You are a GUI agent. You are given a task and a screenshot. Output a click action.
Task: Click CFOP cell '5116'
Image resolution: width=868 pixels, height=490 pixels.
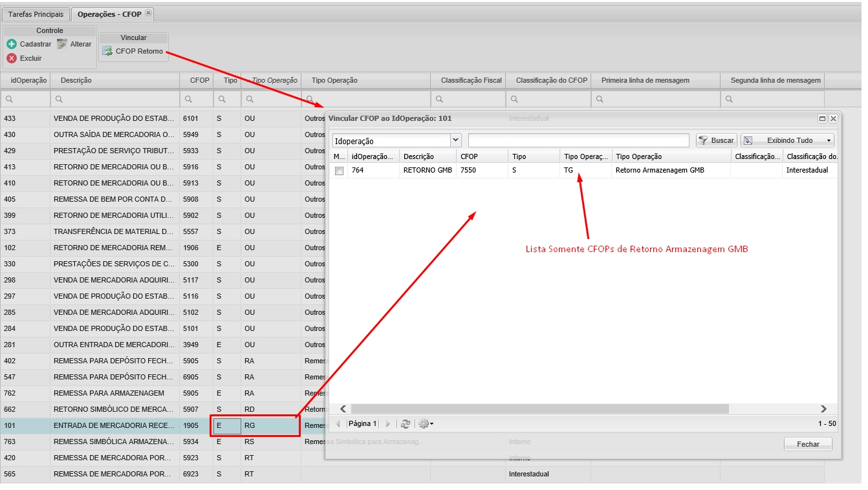point(197,296)
